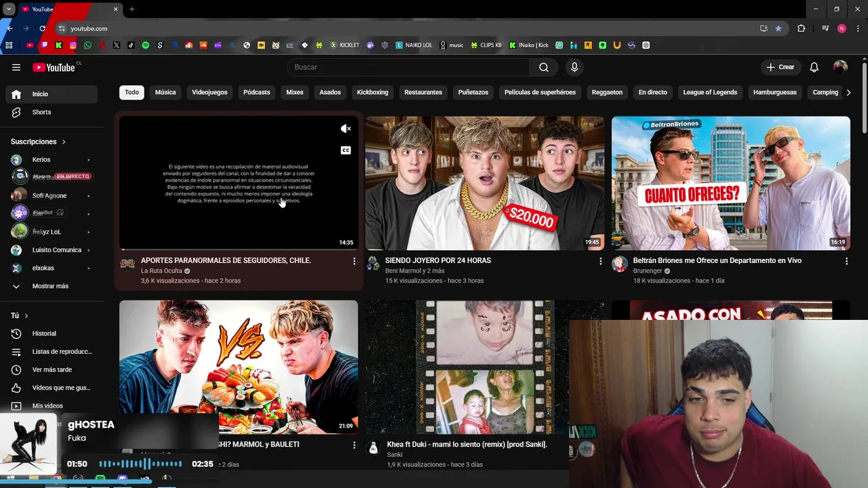This screenshot has width=868, height=488.
Task: Select the League of Legends chip
Action: [x=710, y=92]
